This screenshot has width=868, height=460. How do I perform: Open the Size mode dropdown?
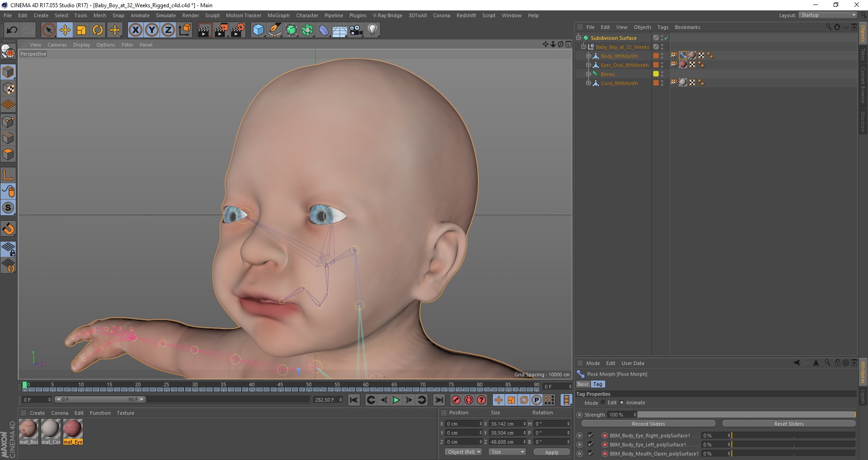pos(507,452)
